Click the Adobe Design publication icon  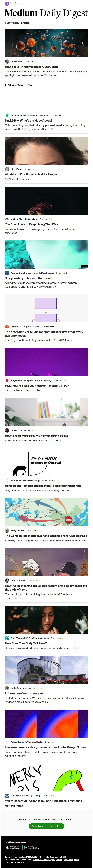[7, 742]
